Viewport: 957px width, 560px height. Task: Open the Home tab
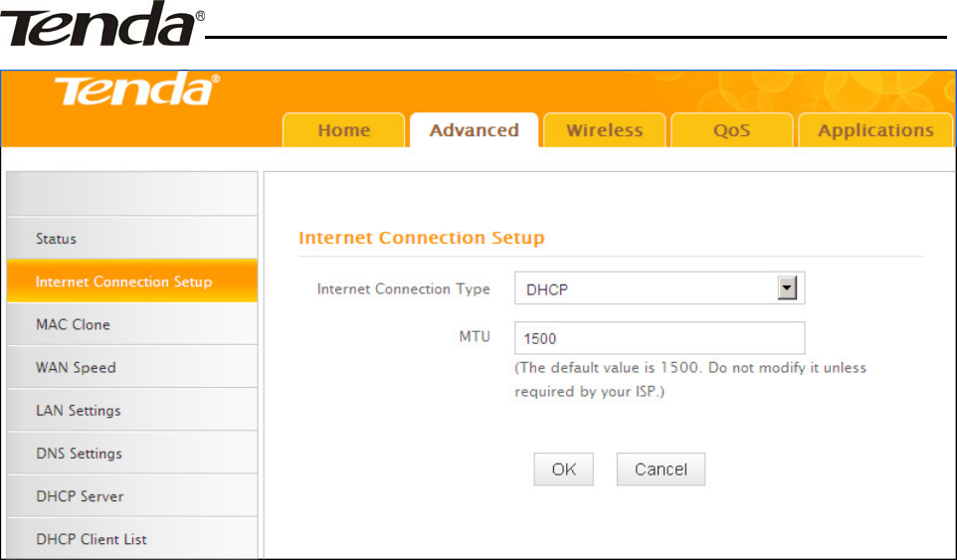(x=343, y=130)
